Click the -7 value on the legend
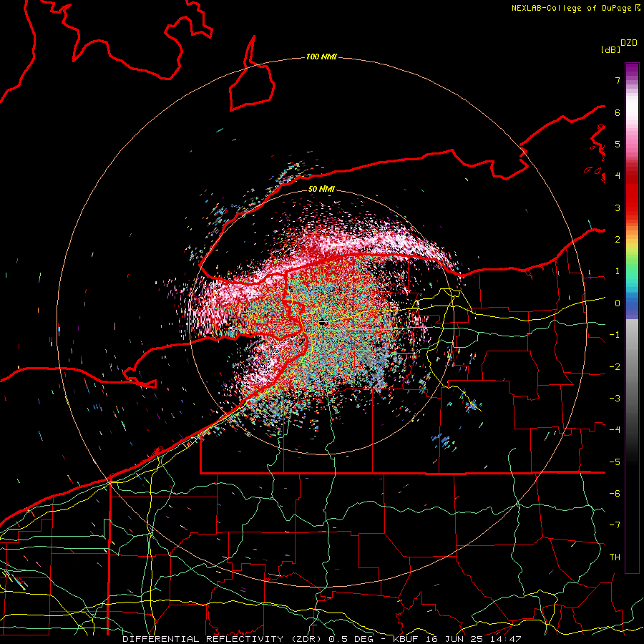 (615, 525)
